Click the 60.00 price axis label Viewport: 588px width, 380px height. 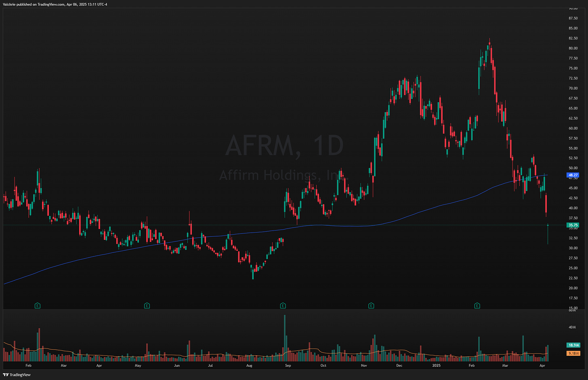[x=573, y=128]
